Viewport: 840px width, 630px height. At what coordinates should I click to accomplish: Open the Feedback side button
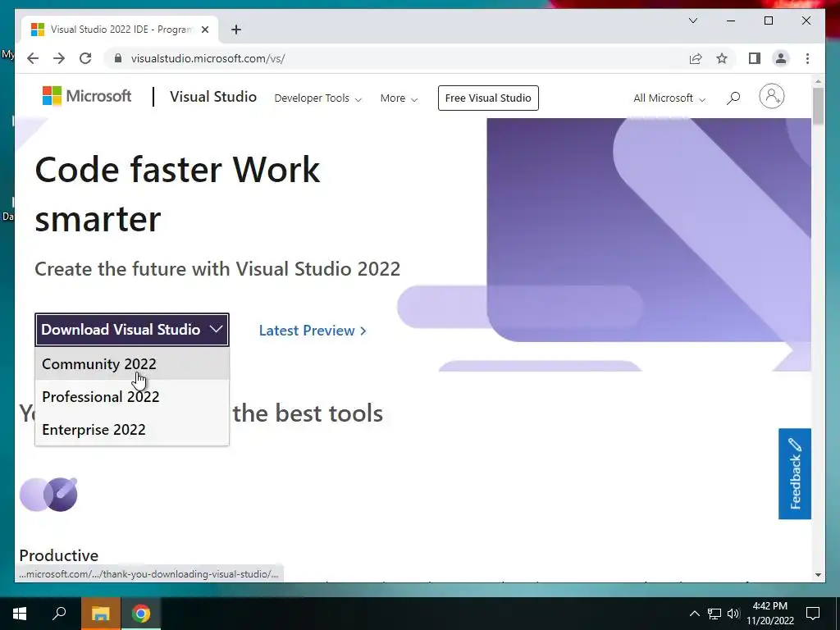[794, 473]
